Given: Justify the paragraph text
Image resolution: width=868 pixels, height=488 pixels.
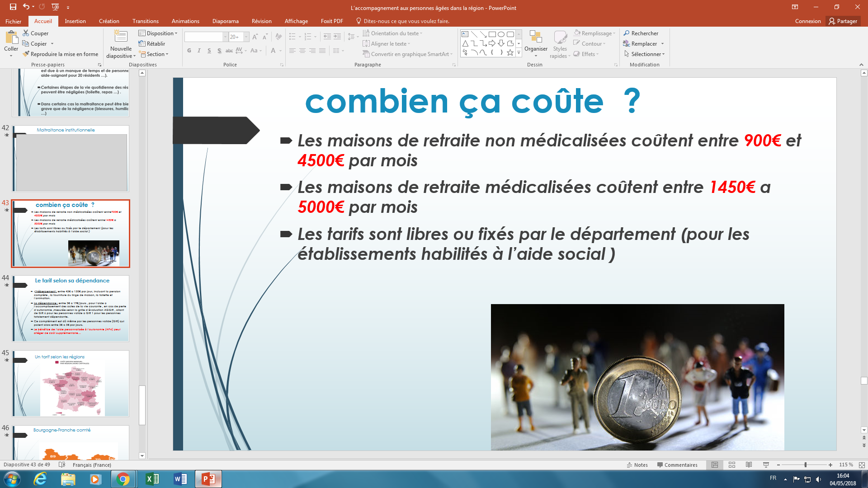Looking at the screenshot, I should 322,51.
